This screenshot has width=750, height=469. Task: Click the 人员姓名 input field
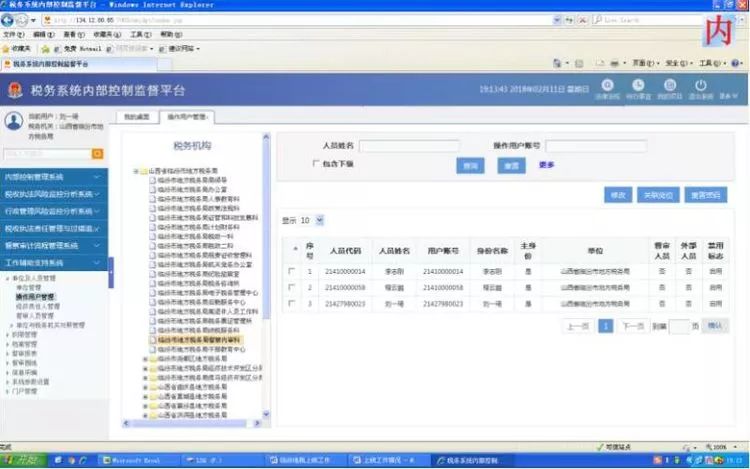[x=409, y=146]
